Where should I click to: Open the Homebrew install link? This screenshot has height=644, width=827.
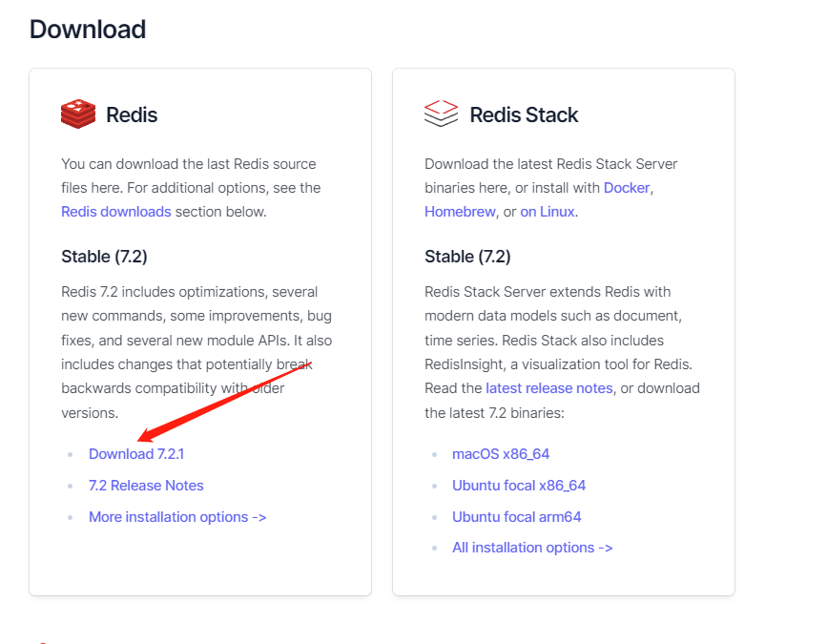click(460, 211)
